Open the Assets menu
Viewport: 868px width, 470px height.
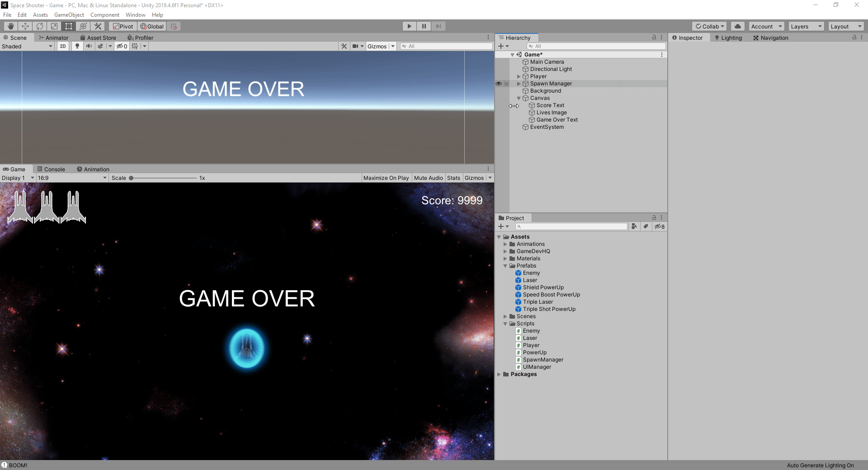click(x=40, y=15)
